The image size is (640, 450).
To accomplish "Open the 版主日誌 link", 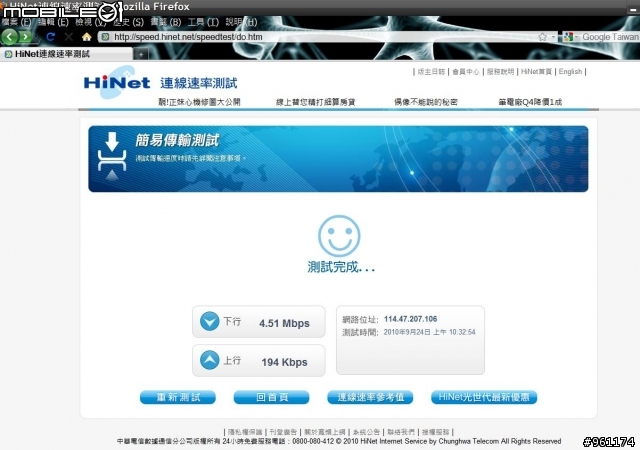I will click(x=431, y=71).
